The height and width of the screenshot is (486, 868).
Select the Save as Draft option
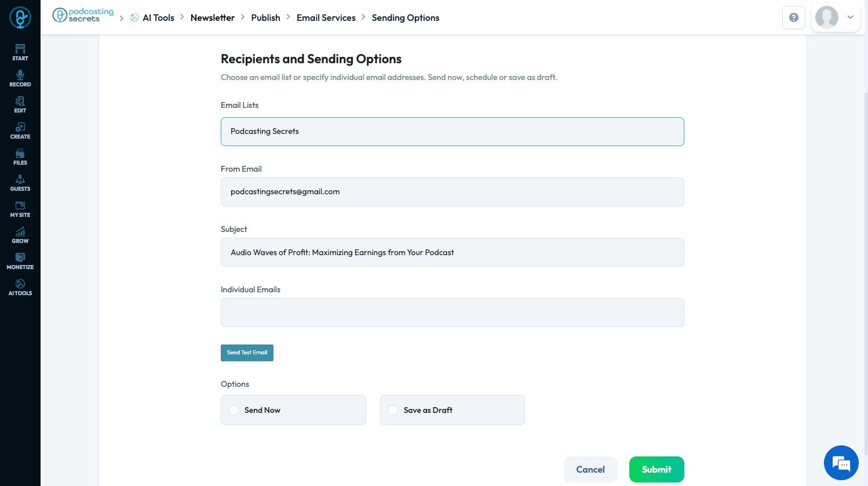[x=393, y=410]
